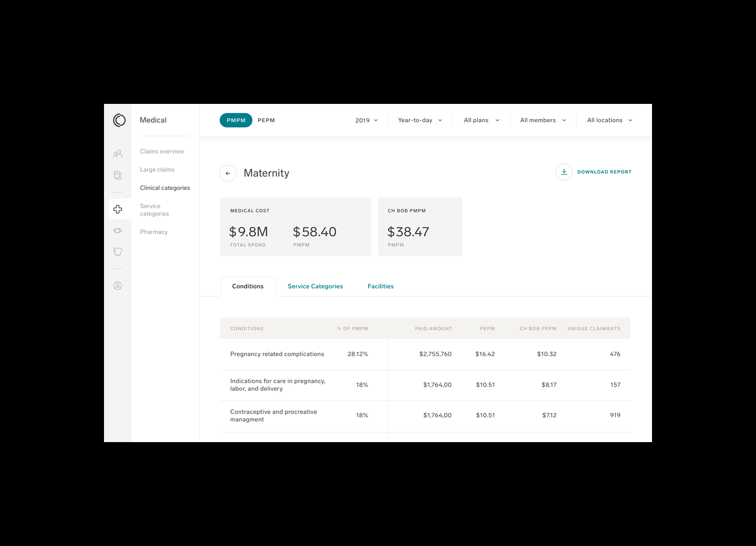
Task: Go back using the arrow beside Maternity
Action: 228,174
